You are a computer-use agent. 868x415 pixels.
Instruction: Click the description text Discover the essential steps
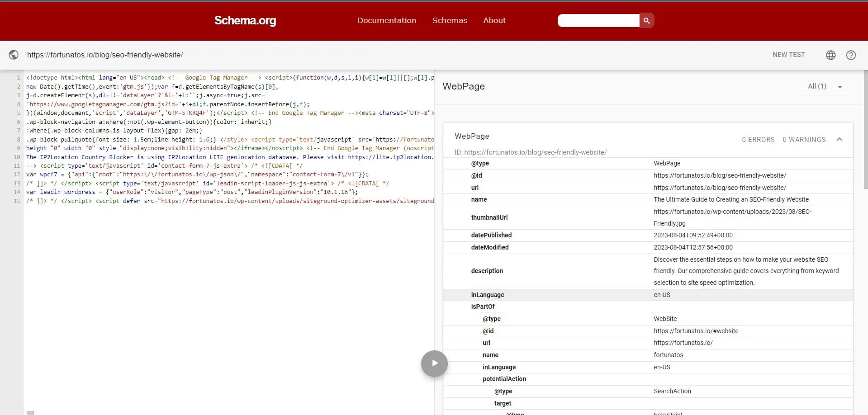pyautogui.click(x=746, y=271)
